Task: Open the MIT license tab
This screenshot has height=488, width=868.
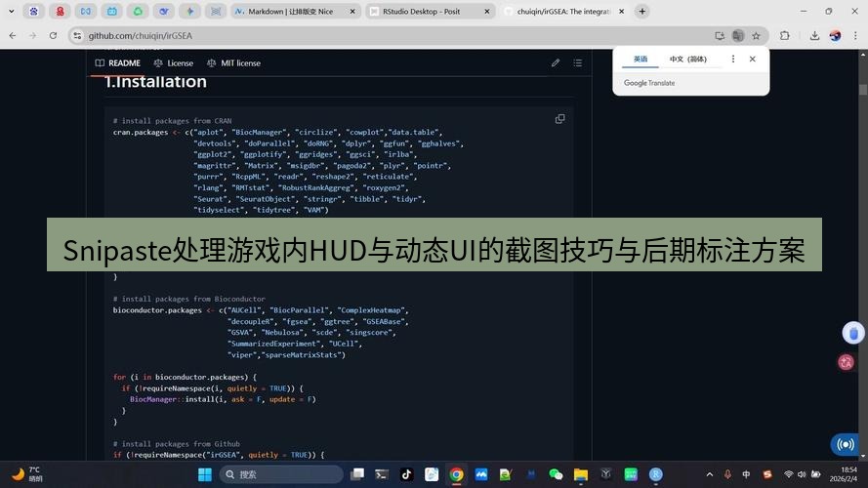Action: [233, 63]
